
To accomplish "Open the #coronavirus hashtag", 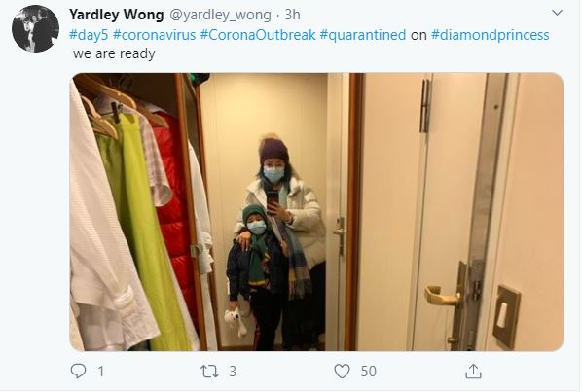I will tap(154, 35).
